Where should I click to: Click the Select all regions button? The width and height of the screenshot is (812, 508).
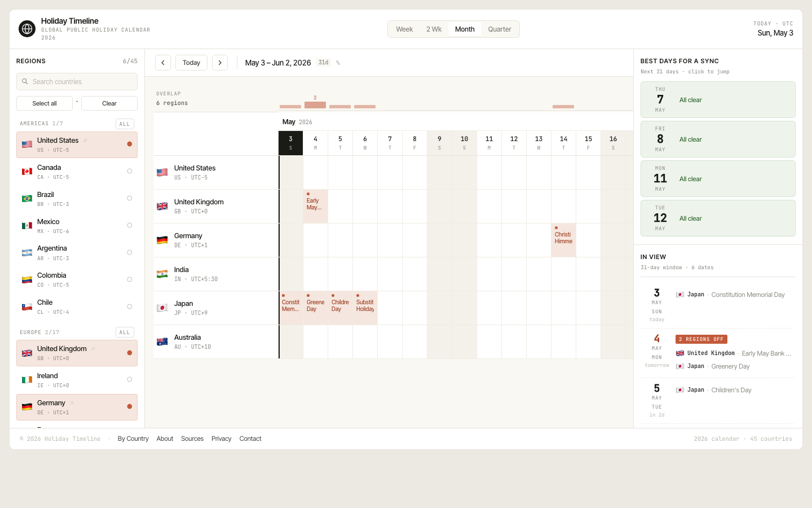pos(45,103)
